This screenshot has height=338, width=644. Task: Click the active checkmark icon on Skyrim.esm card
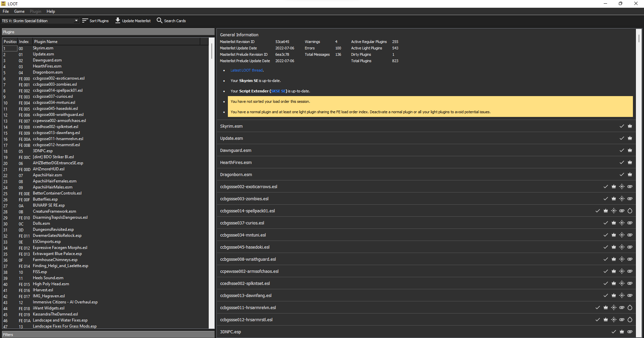click(622, 126)
